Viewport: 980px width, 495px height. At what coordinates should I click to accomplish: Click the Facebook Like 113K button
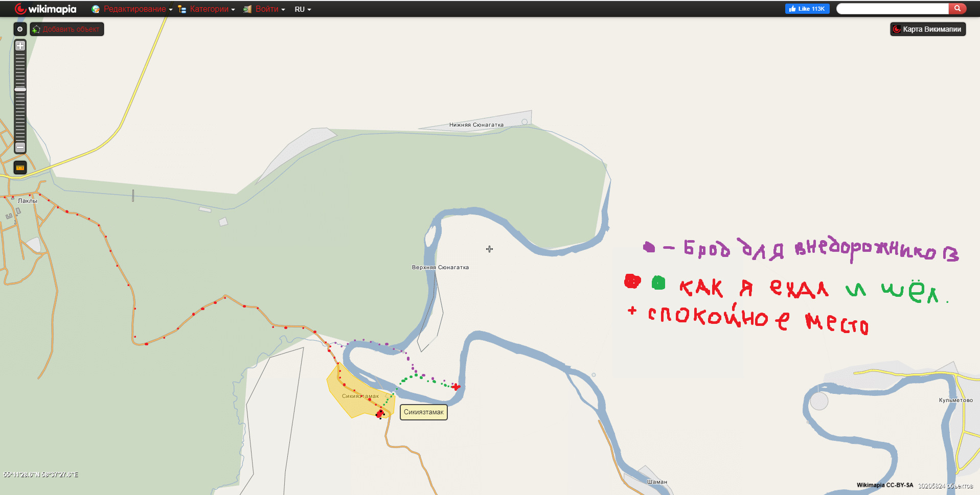coord(807,9)
